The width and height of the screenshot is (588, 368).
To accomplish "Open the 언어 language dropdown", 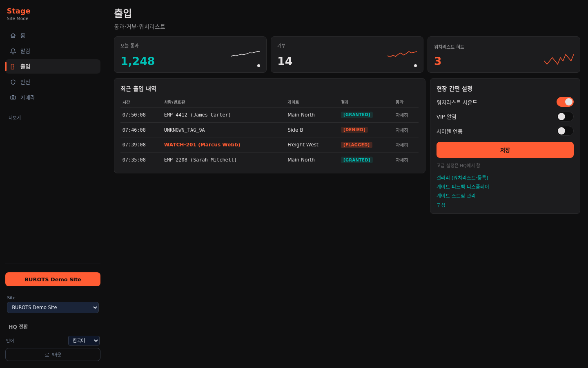I will (x=84, y=341).
